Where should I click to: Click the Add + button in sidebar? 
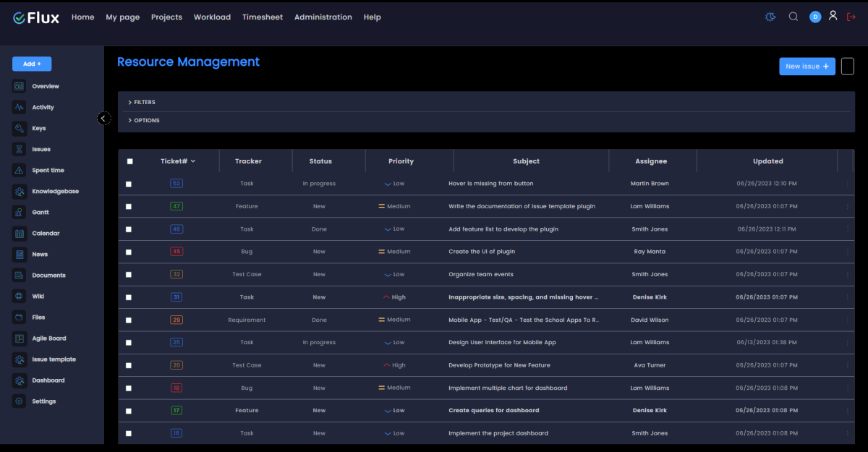(32, 64)
